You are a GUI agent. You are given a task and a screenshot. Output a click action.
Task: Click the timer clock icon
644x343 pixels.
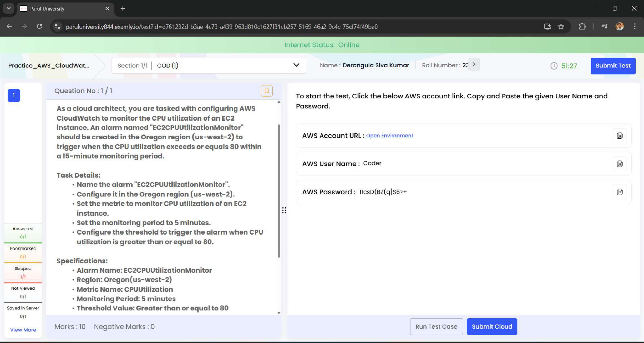554,66
